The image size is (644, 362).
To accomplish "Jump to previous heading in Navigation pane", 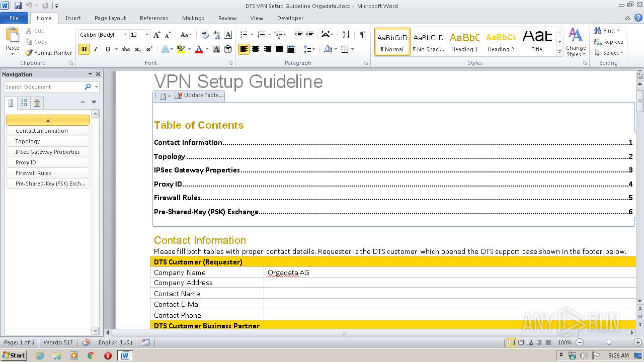I will 83,102.
